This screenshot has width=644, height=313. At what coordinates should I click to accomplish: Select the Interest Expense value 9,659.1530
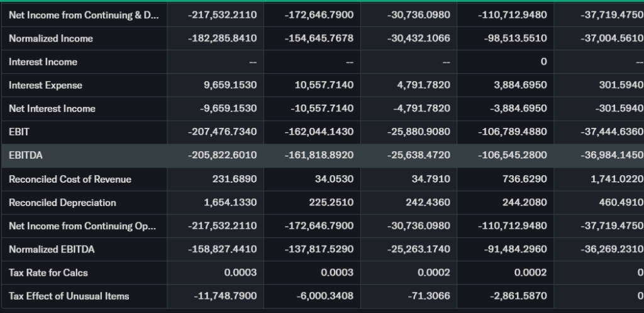click(230, 85)
